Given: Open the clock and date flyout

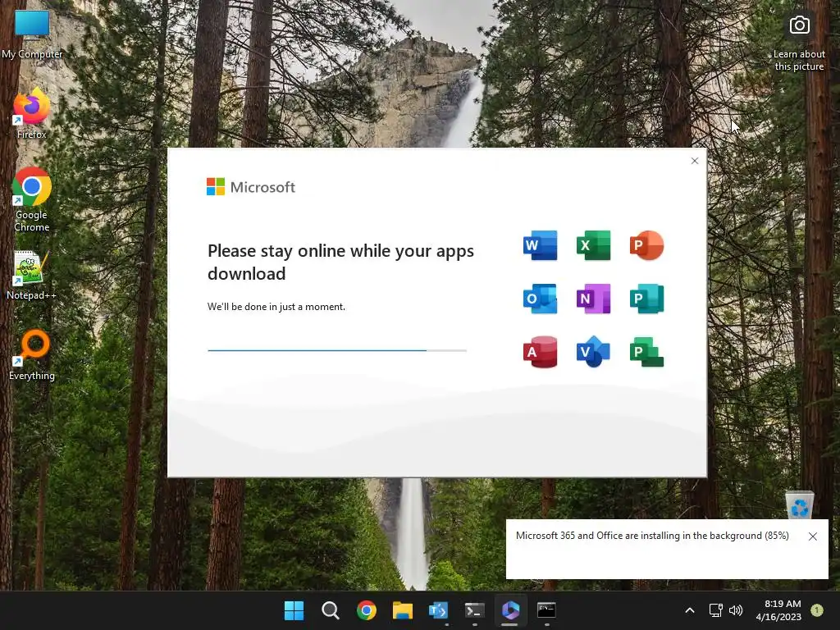Looking at the screenshot, I should [778, 610].
